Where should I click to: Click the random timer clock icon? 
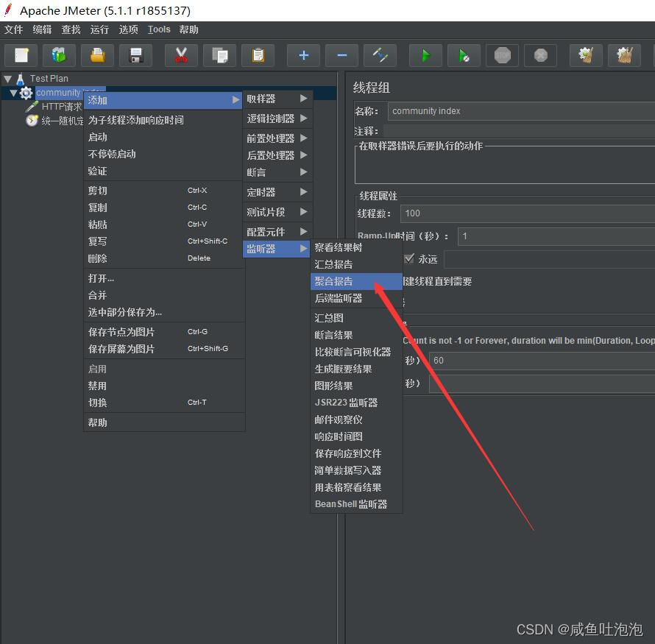pyautogui.click(x=32, y=121)
